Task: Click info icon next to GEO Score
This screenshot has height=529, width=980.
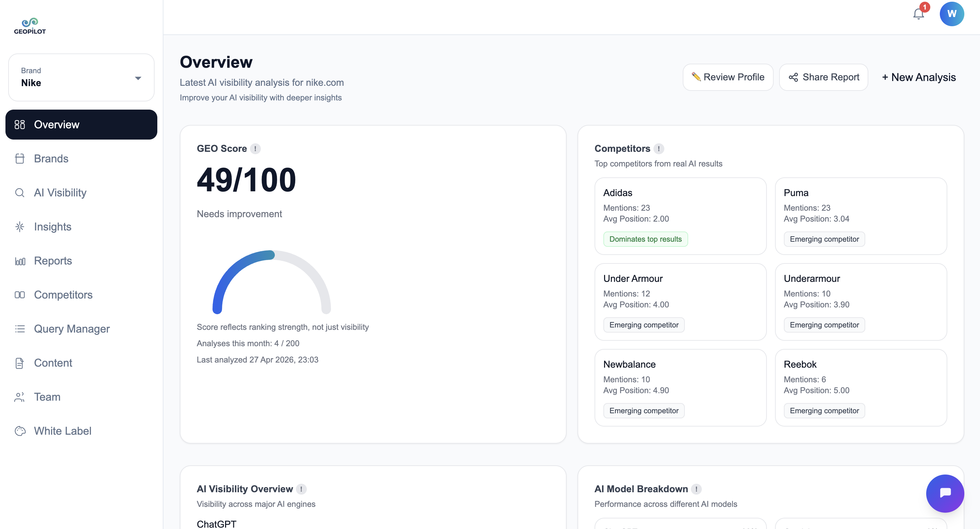Action: 255,149
